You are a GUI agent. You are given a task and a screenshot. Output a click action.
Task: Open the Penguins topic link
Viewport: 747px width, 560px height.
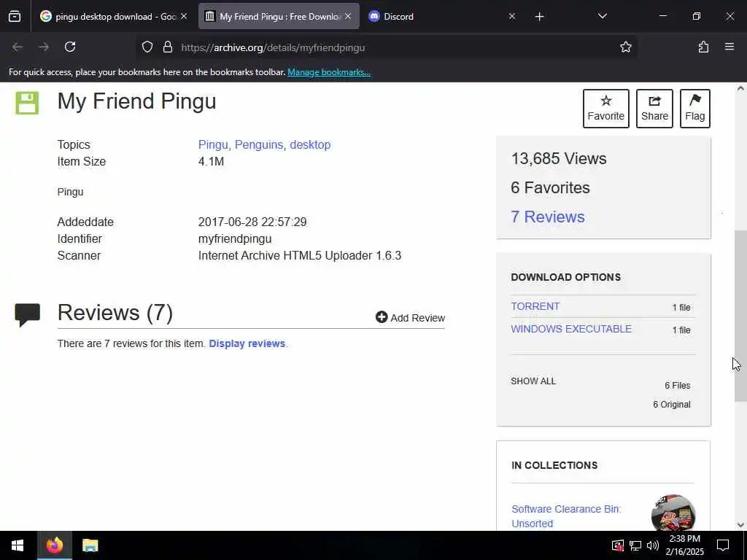pyautogui.click(x=259, y=145)
